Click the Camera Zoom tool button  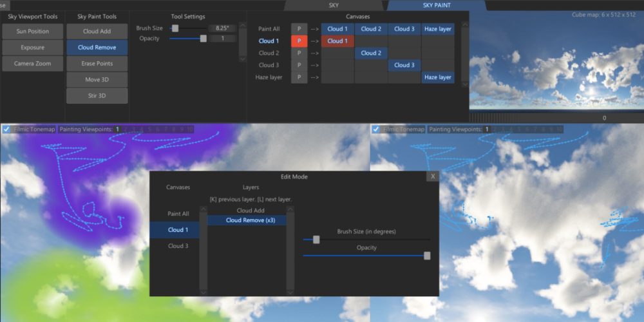point(32,63)
